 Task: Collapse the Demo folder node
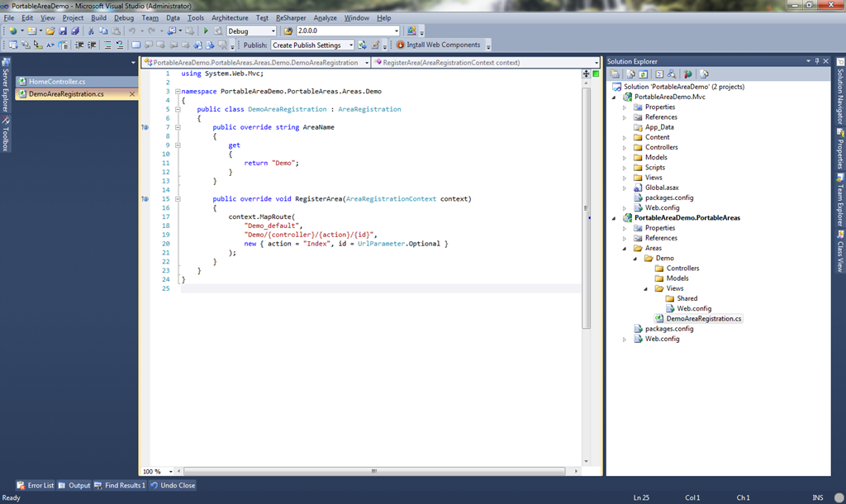(x=635, y=259)
